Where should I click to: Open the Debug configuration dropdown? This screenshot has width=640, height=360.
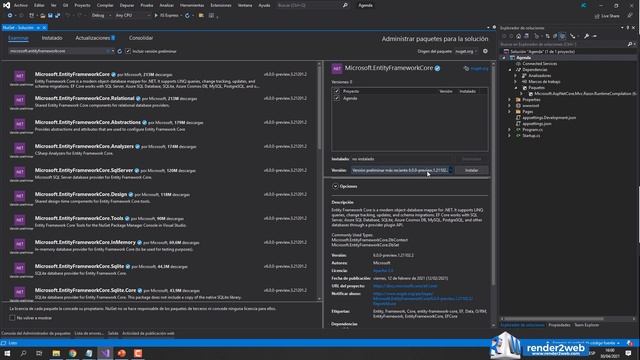tap(101, 16)
